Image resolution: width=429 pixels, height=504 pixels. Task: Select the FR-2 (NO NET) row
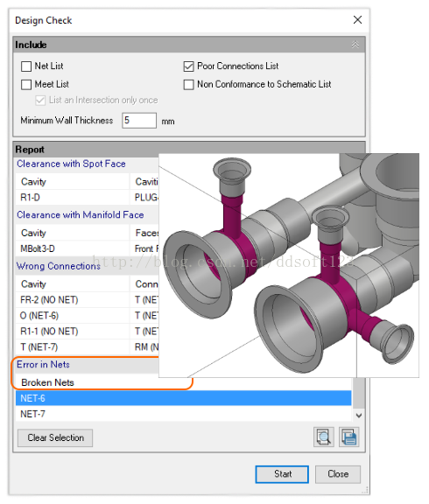pyautogui.click(x=87, y=299)
